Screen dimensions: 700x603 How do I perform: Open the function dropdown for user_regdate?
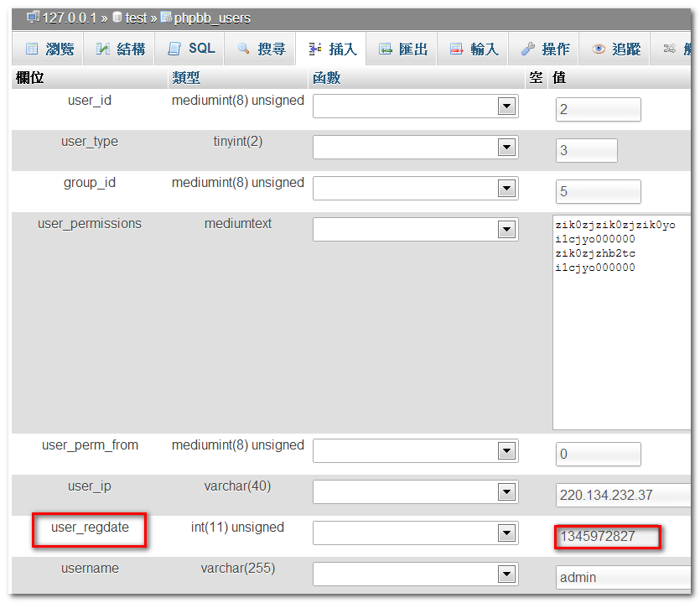[x=506, y=533]
